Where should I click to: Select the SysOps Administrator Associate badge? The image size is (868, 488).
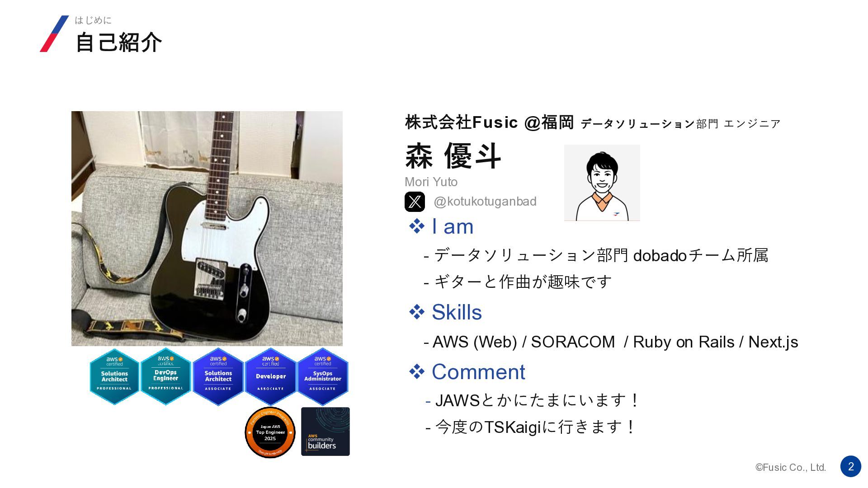pos(323,376)
